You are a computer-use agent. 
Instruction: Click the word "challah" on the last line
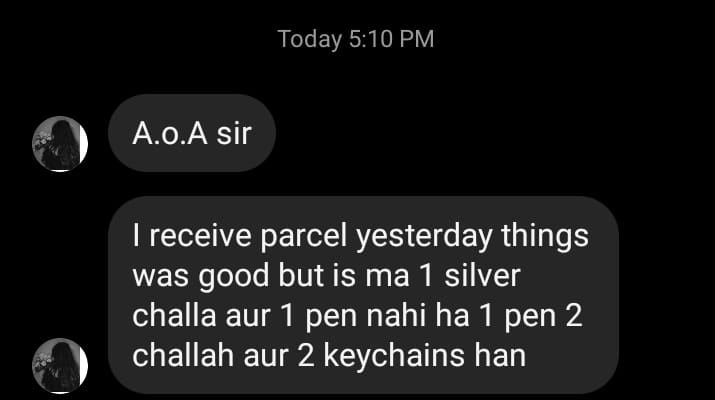click(183, 355)
